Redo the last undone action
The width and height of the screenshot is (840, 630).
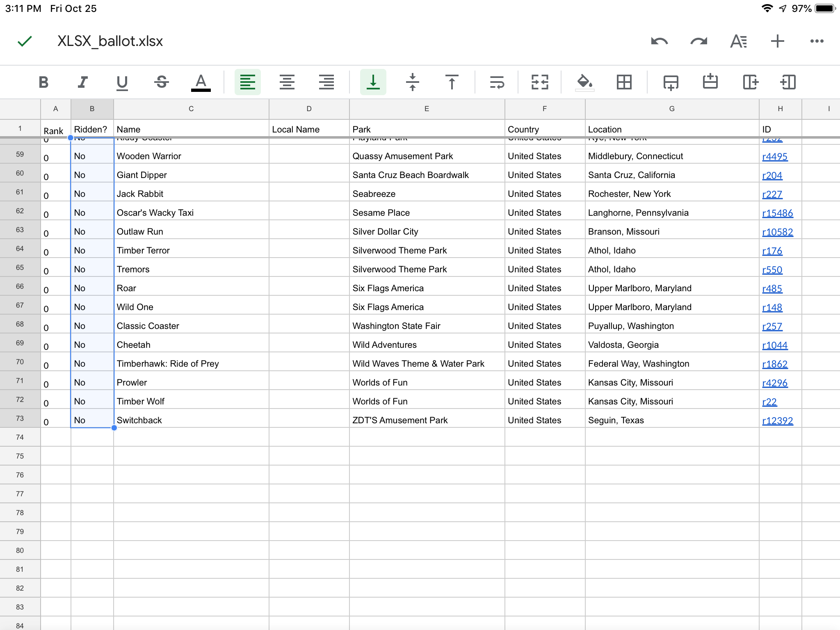tap(698, 41)
